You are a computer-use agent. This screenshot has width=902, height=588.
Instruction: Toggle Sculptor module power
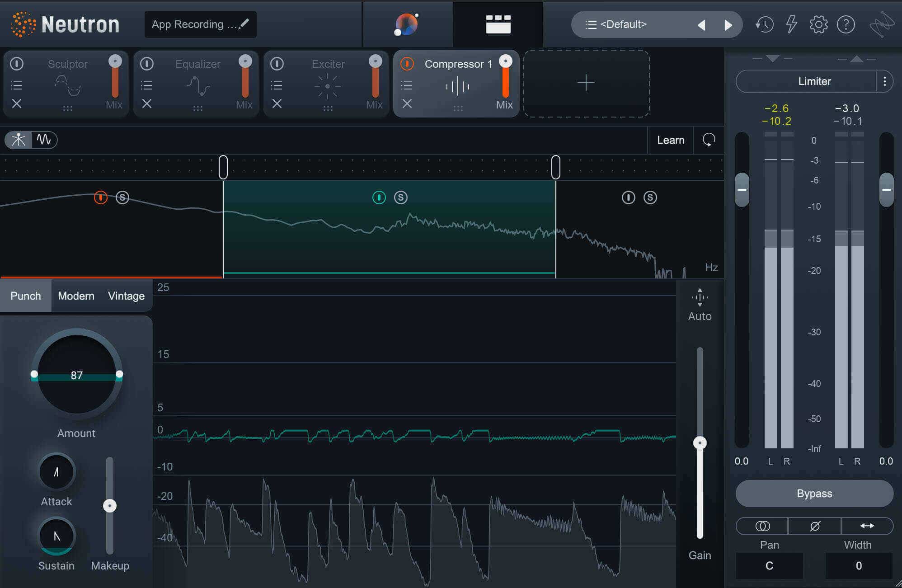pyautogui.click(x=17, y=64)
